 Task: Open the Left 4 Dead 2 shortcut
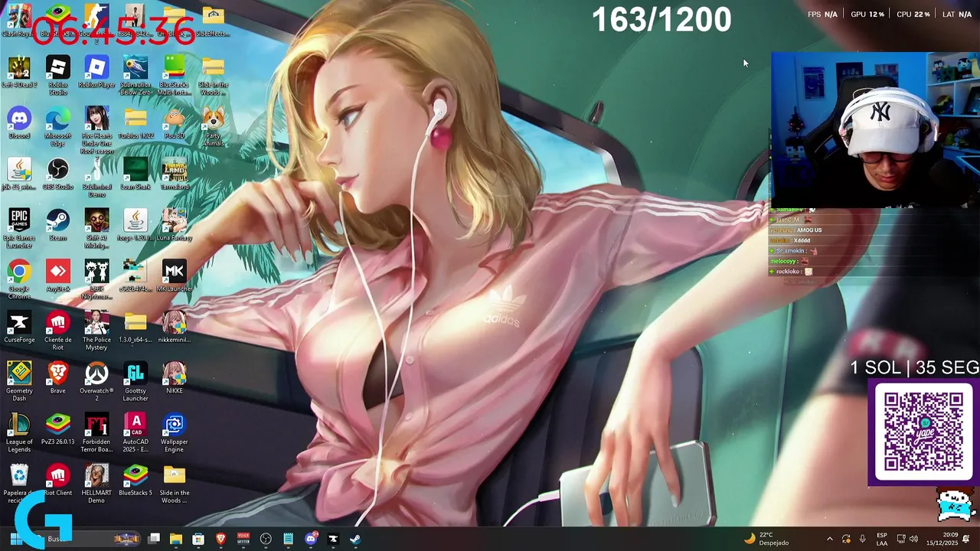(x=19, y=73)
